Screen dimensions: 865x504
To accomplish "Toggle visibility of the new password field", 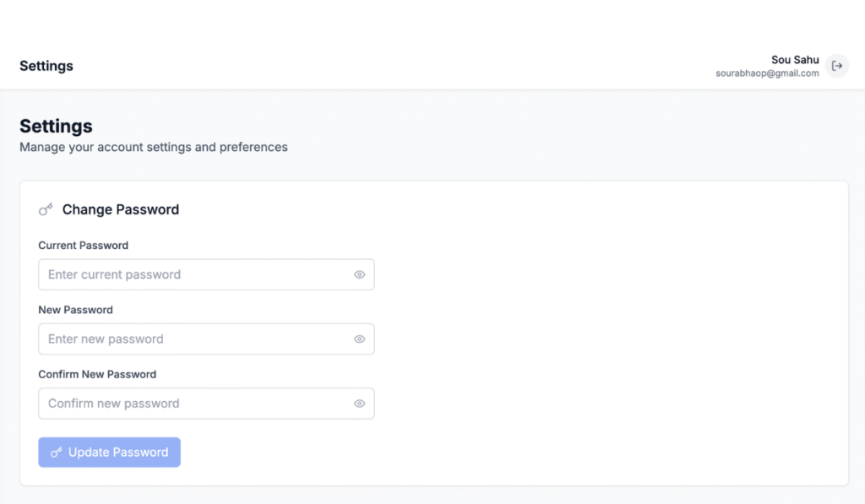I will tap(359, 339).
